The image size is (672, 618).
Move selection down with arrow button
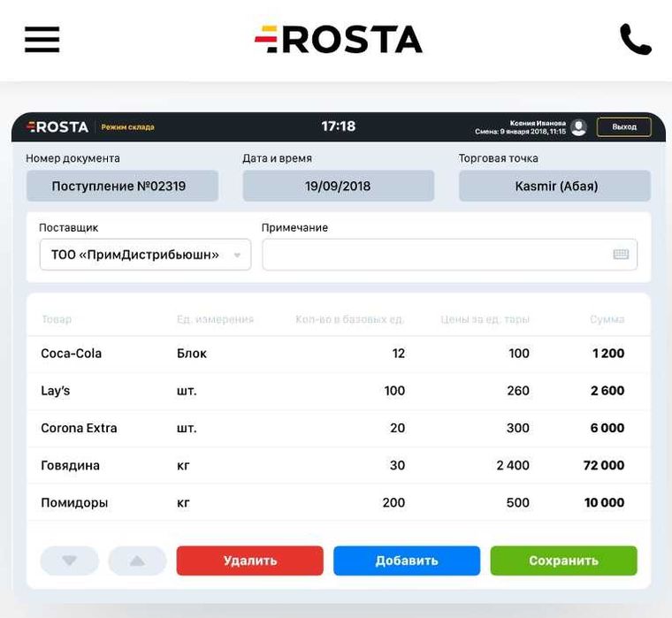point(70,561)
